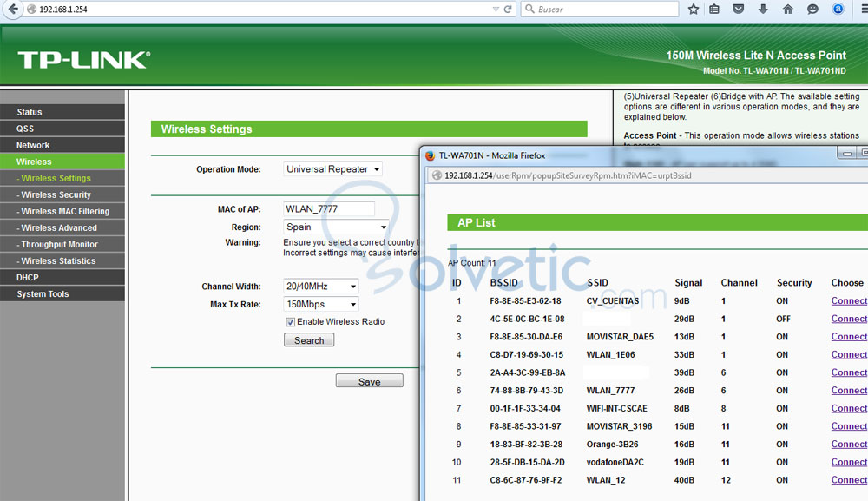Click the TP-LINK logo

point(83,60)
